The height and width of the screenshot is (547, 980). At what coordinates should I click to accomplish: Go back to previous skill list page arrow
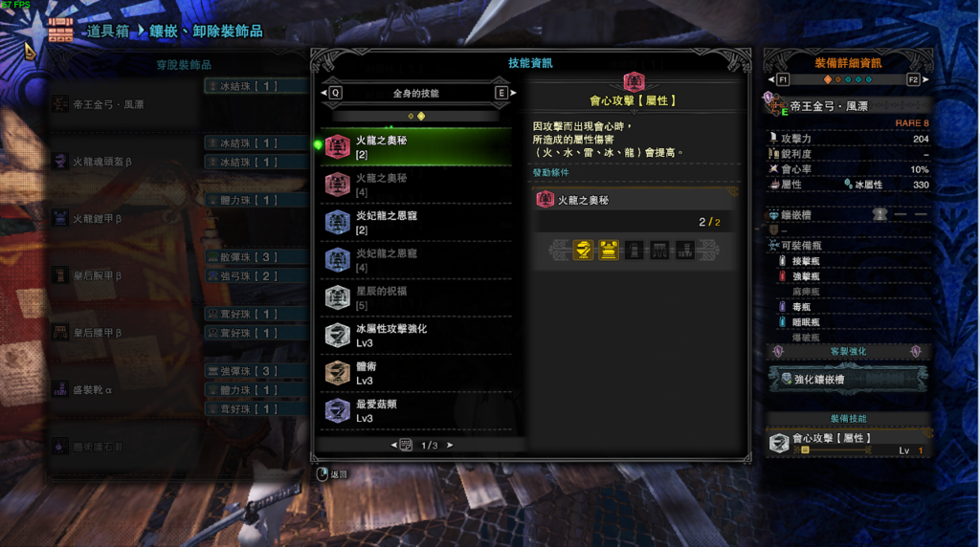coord(393,446)
